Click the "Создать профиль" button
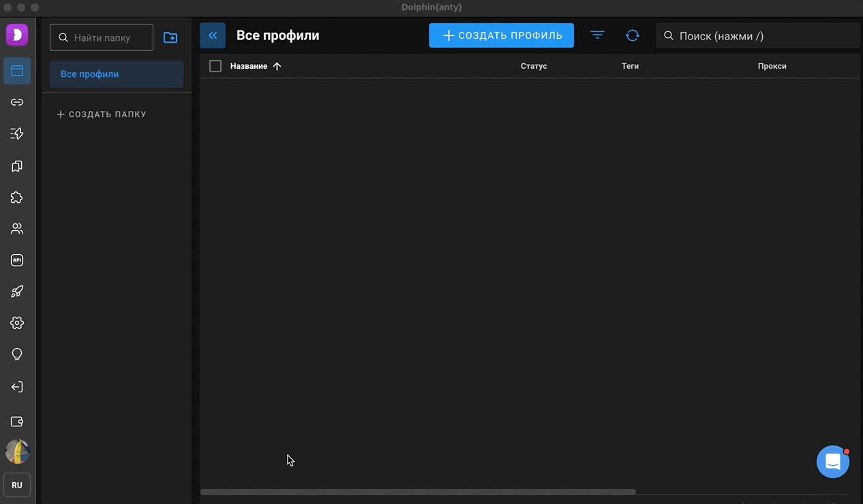This screenshot has height=504, width=863. point(501,35)
